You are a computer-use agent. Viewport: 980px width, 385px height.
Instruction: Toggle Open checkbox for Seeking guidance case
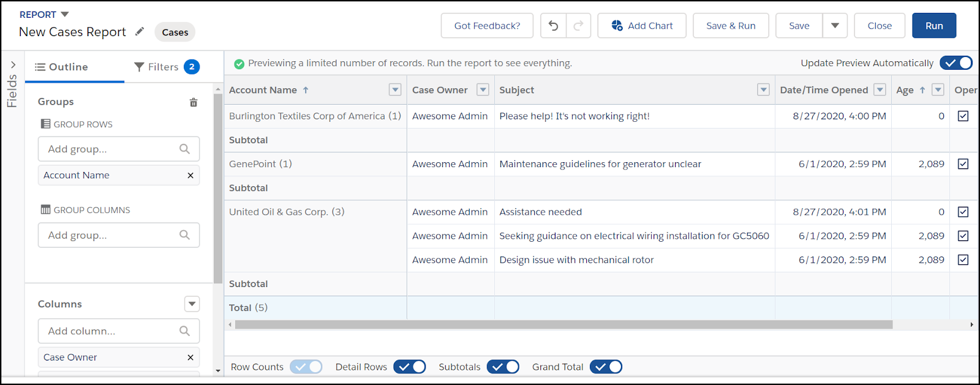click(963, 236)
